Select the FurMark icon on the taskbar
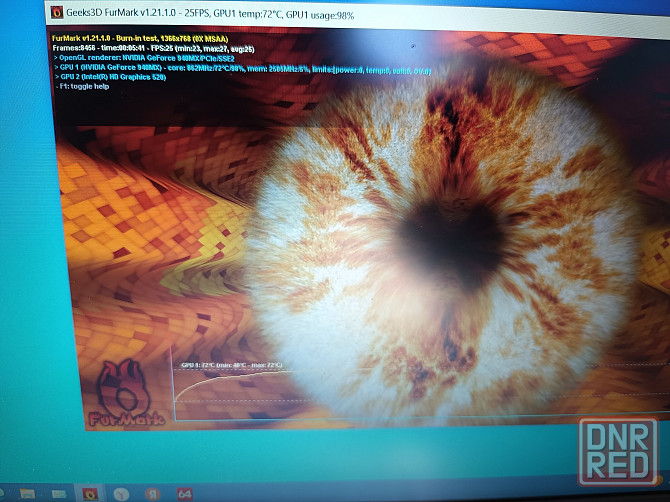Image resolution: width=670 pixels, height=502 pixels. pos(89,493)
